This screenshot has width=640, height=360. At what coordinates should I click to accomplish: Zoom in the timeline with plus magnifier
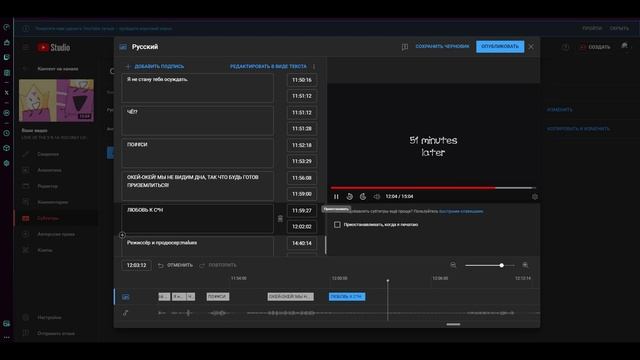pos(525,265)
